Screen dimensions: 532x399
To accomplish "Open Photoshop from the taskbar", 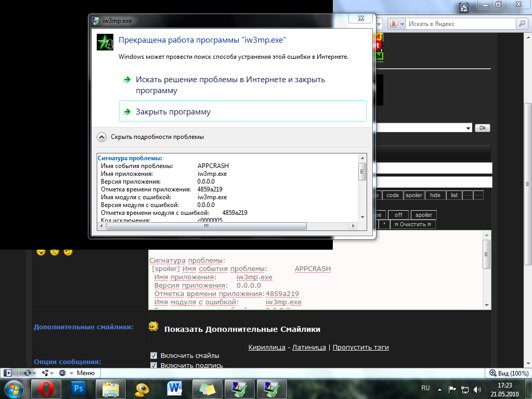I will (79, 389).
